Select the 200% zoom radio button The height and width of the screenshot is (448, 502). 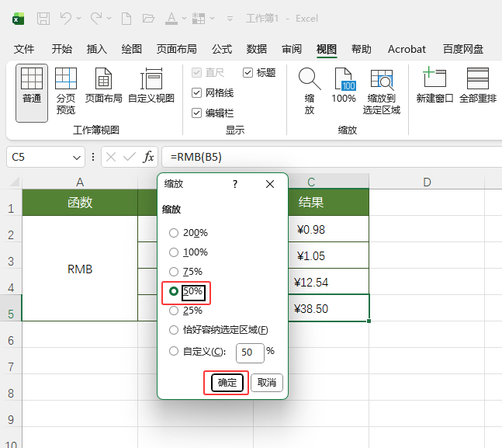click(x=174, y=233)
